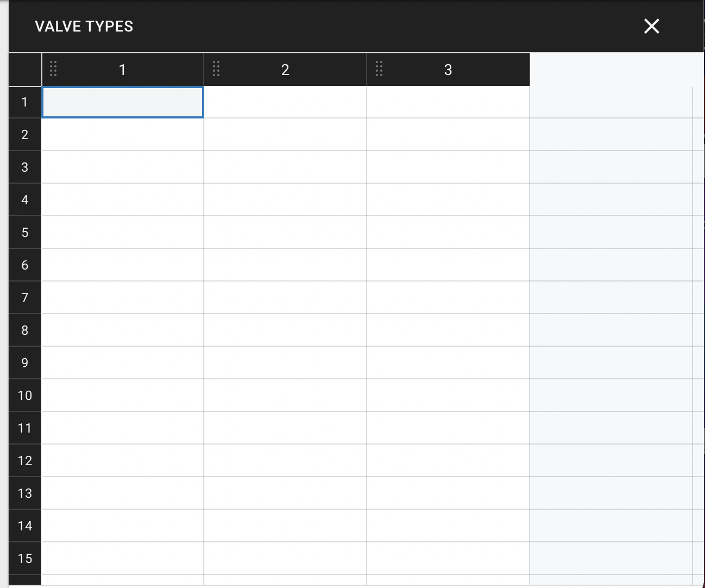The width and height of the screenshot is (705, 588).
Task: Click the cell at row 3, column 3
Action: click(448, 167)
